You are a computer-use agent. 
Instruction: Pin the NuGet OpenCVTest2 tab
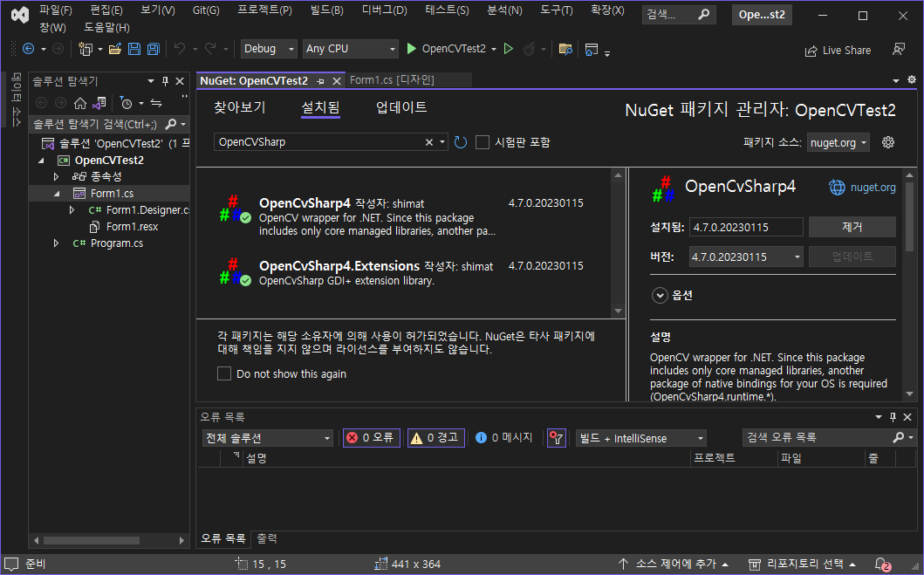pyautogui.click(x=320, y=81)
